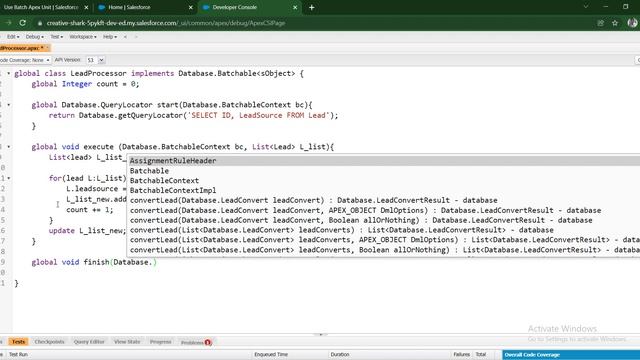The height and width of the screenshot is (360, 640).
Task: Click the Duration column header
Action: (x=340, y=355)
